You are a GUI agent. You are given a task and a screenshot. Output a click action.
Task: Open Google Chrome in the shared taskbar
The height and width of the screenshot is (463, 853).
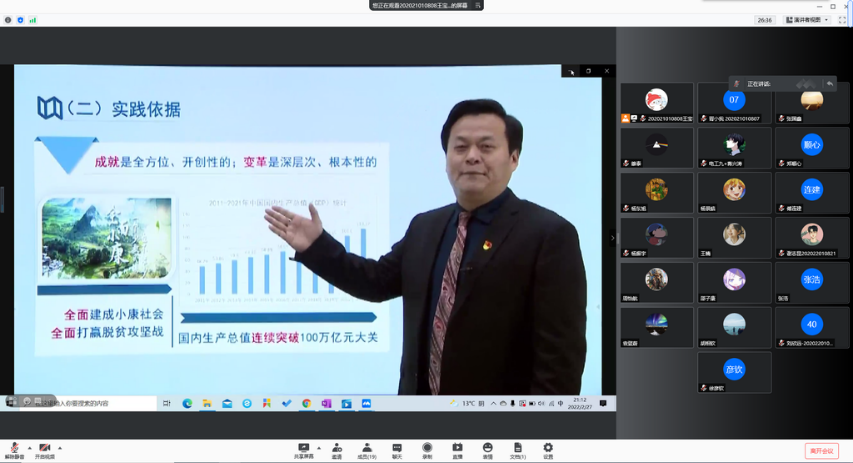307,403
